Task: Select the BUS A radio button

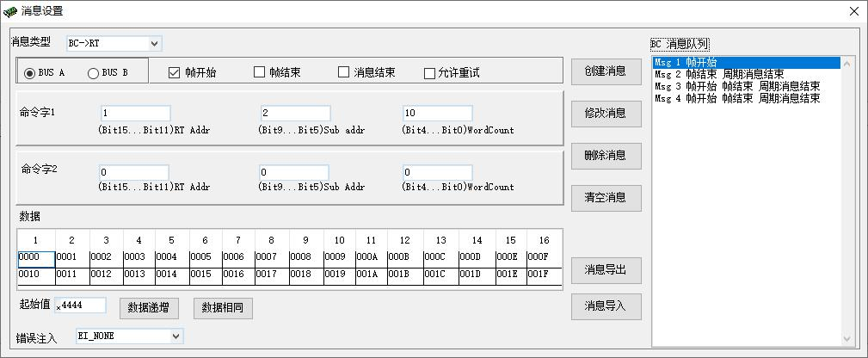Action: (30, 73)
